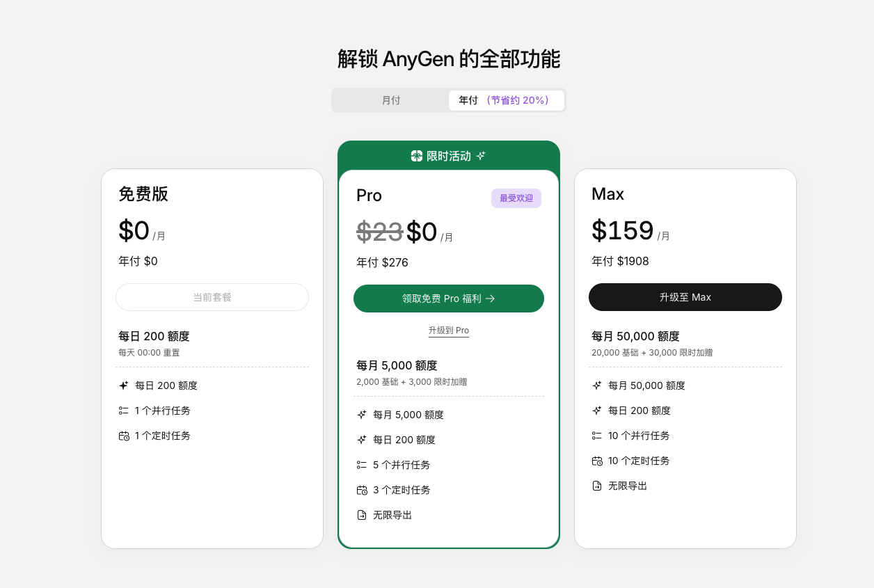874x588 pixels.
Task: Click the strikethrough $23 price on Pro
Action: pyautogui.click(x=380, y=234)
